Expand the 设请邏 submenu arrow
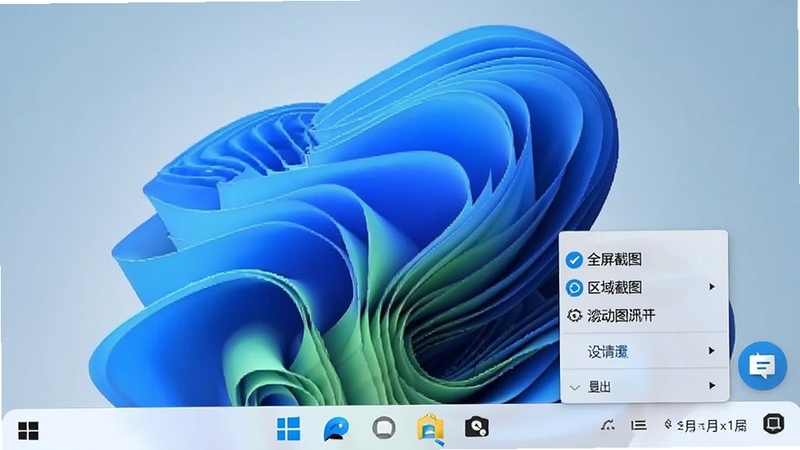This screenshot has width=800, height=450. pos(711,351)
